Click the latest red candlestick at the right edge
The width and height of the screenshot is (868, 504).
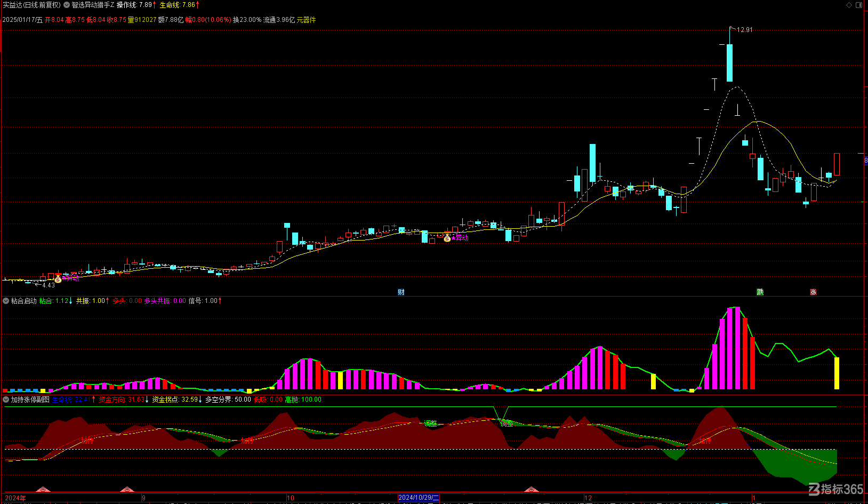click(837, 164)
